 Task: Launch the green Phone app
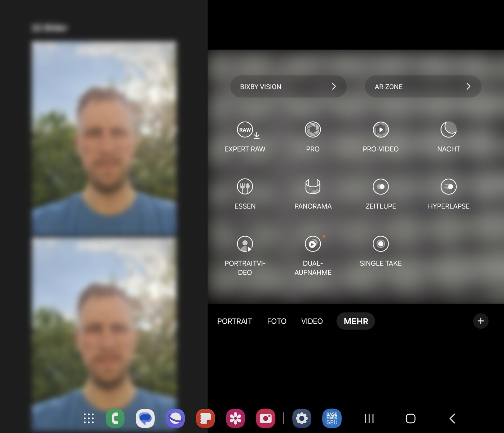click(x=115, y=419)
